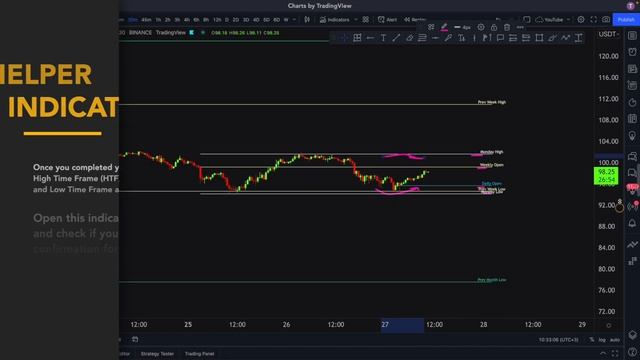This screenshot has width=640, height=360.
Task: Maximize the bottom panel
Action: click(615, 353)
